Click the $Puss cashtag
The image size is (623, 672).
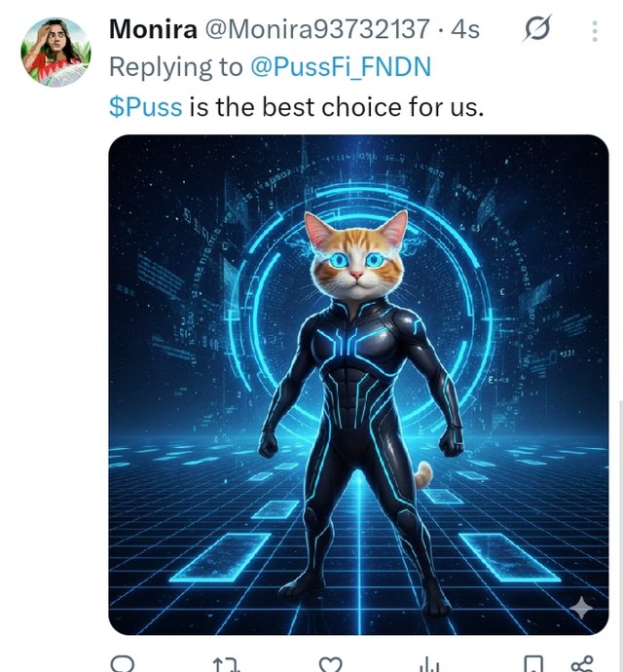click(146, 106)
